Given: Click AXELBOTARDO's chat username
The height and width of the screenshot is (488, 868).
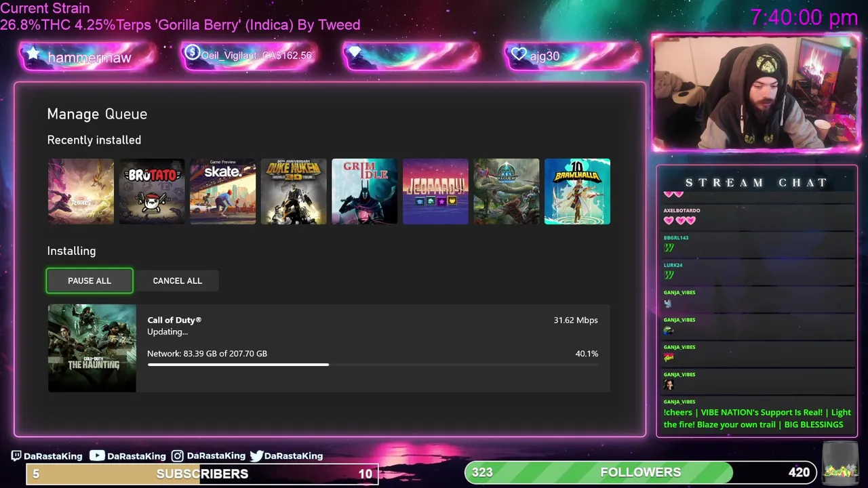Looking at the screenshot, I should pyautogui.click(x=682, y=211).
